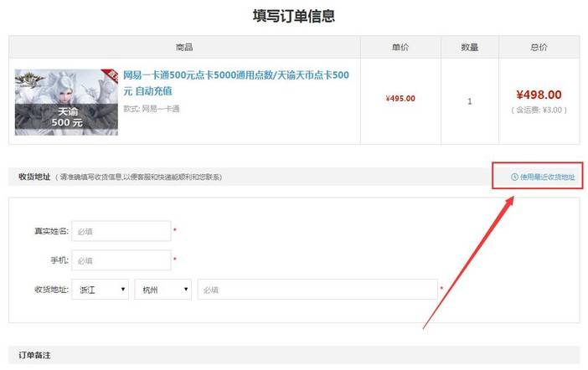The height and width of the screenshot is (370, 588).
Task: Click the clock icon beside 使用最近收货地址
Action: pos(514,177)
